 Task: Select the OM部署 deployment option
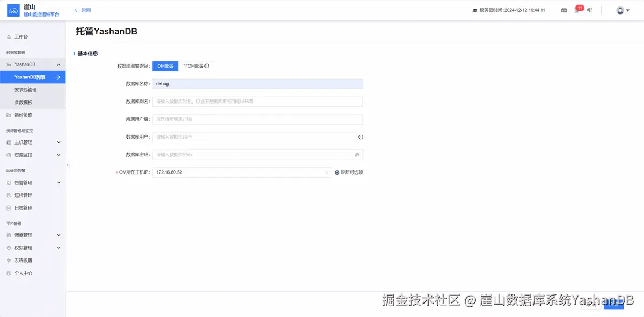pyautogui.click(x=165, y=66)
